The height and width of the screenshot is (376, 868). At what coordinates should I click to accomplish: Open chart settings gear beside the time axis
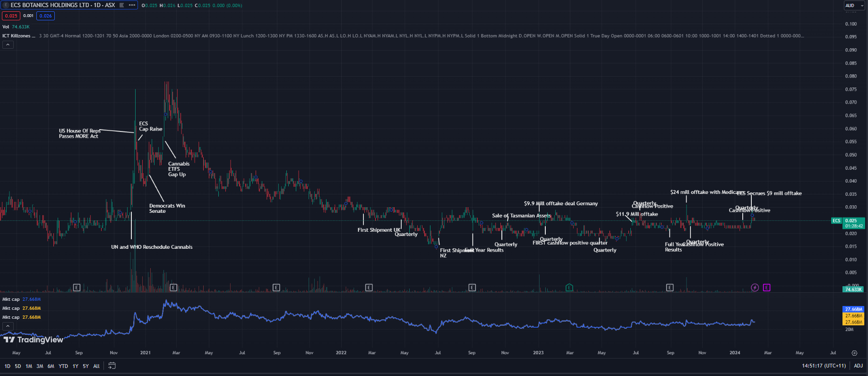(x=854, y=353)
